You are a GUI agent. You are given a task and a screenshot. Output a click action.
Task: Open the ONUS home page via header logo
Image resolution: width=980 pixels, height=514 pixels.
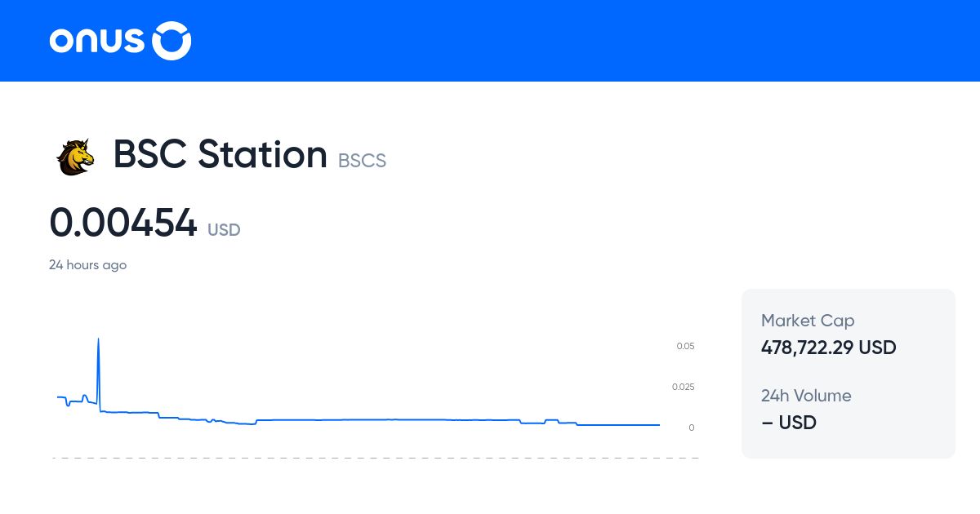pos(119,40)
